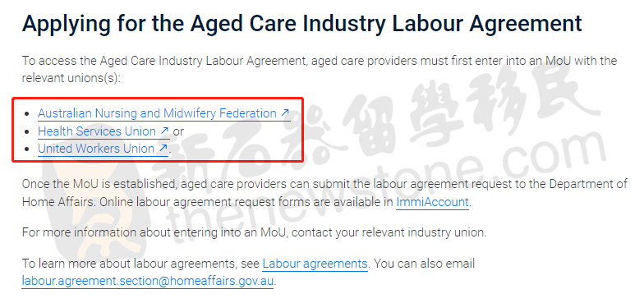Open the Health Services Union link

pyautogui.click(x=103, y=131)
